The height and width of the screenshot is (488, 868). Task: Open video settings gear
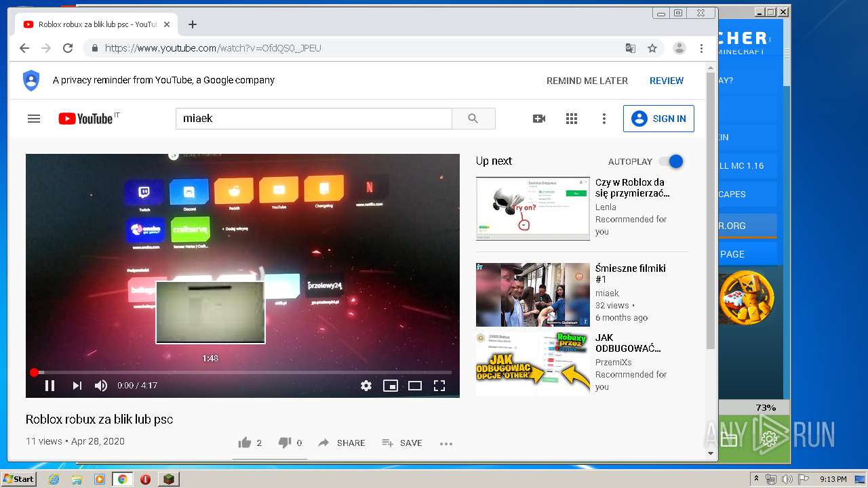[366, 386]
